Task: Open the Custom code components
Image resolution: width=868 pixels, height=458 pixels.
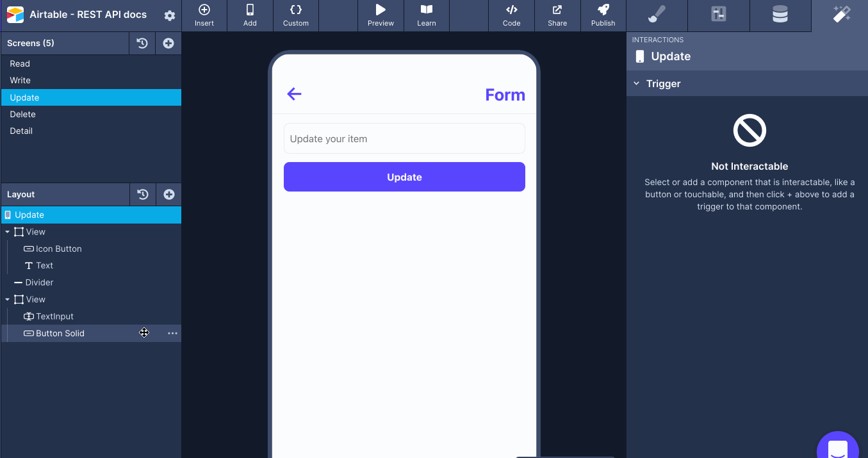Action: coord(296,16)
